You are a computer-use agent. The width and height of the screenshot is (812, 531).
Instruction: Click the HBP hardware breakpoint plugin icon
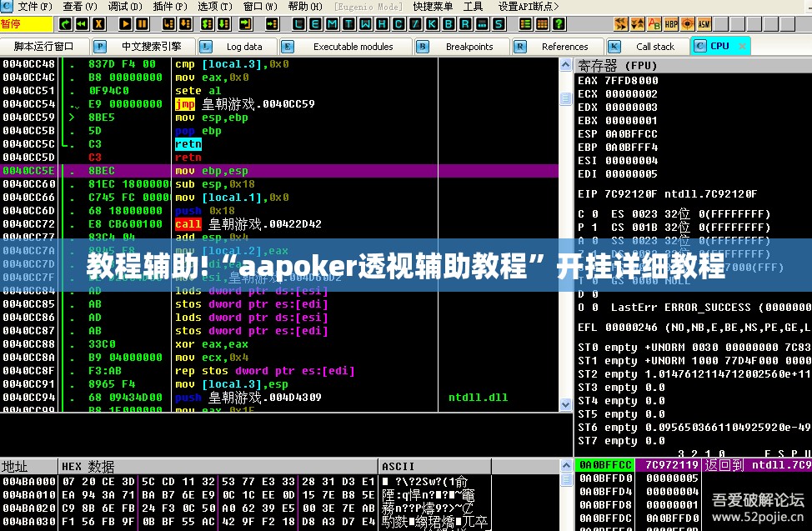pos(670,24)
